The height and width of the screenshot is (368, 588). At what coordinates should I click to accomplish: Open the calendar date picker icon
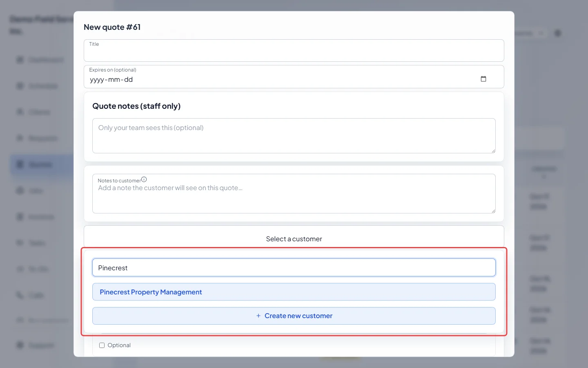click(x=483, y=79)
